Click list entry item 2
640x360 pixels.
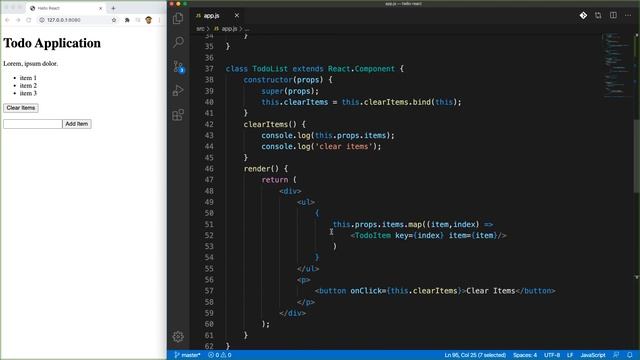tap(28, 86)
